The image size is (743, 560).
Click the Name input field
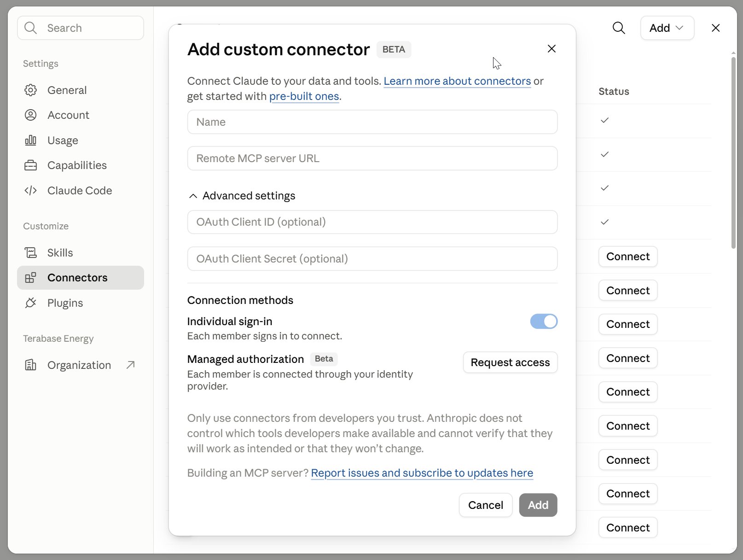372,122
